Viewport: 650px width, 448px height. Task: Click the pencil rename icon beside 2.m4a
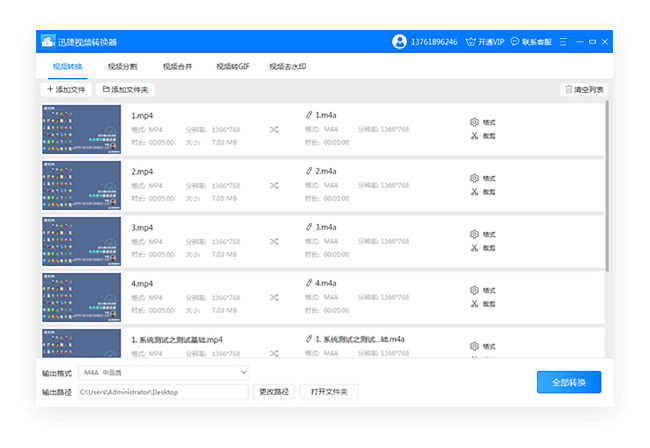tap(309, 171)
